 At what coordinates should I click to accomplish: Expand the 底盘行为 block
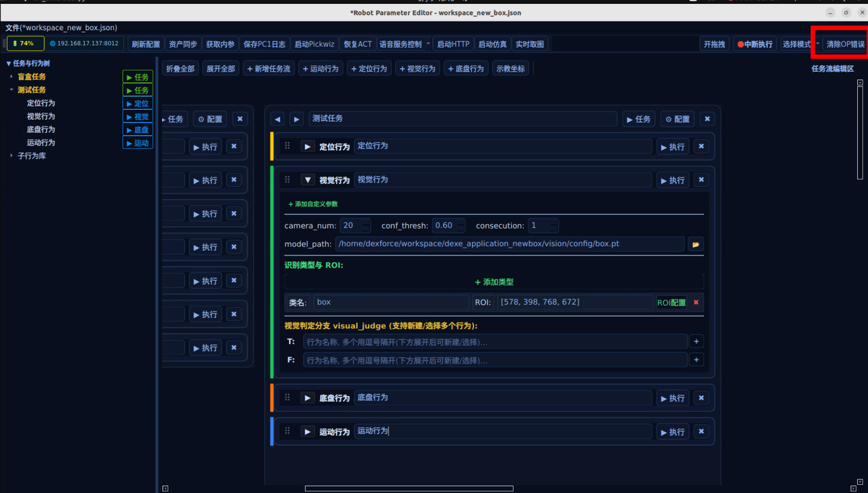click(x=308, y=398)
